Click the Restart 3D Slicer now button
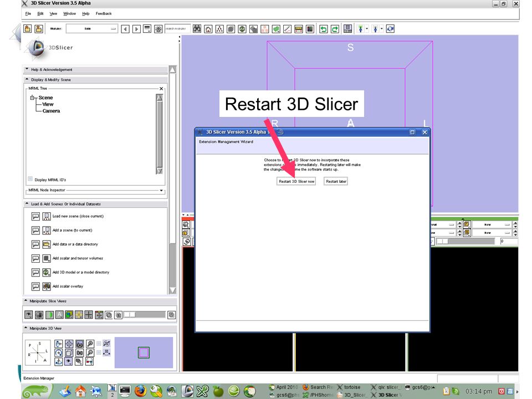Viewport: 532px width, 399px height. (296, 181)
